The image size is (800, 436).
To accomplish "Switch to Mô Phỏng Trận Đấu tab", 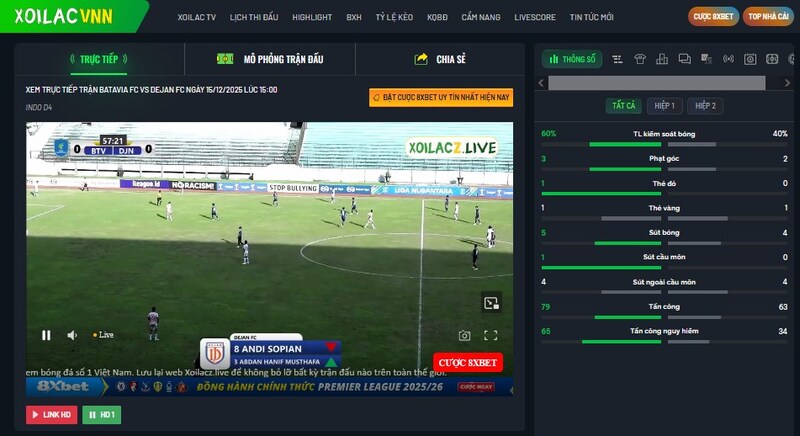I will (270, 59).
